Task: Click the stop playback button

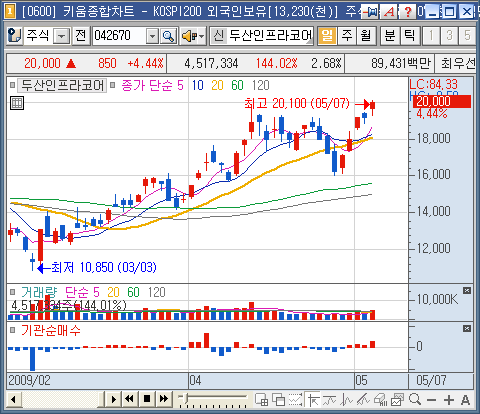Action: pos(147,399)
